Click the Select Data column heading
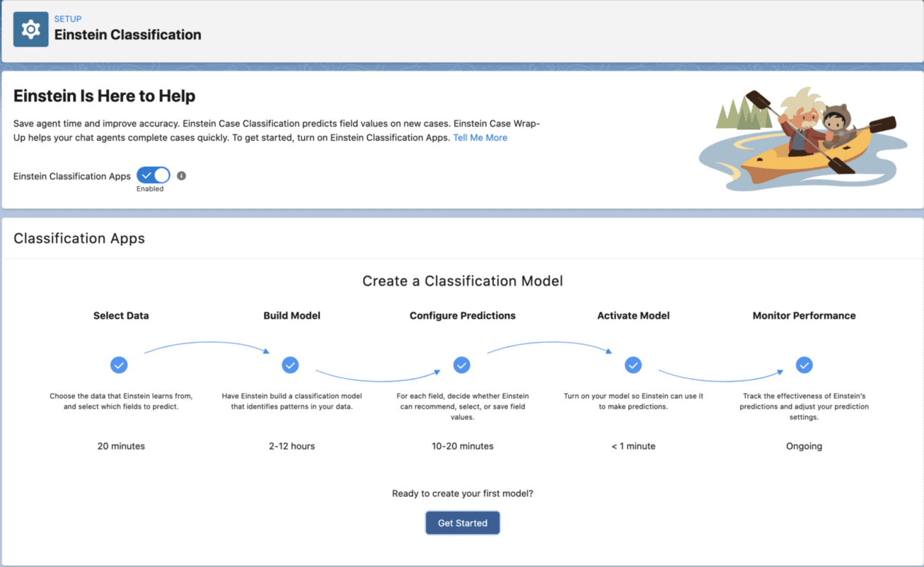Image resolution: width=924 pixels, height=567 pixels. tap(120, 315)
